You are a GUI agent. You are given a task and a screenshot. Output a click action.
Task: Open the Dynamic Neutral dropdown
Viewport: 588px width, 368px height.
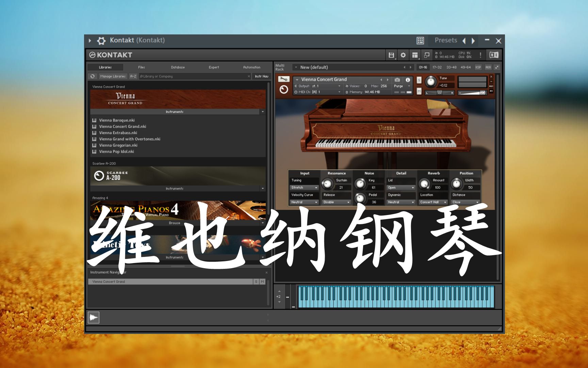pyautogui.click(x=401, y=202)
